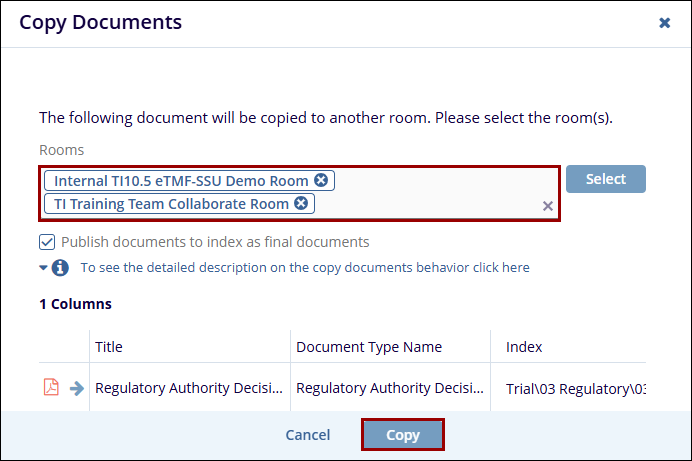Click the Trial\03 Regulatory index cell
692x461 pixels.
575,388
